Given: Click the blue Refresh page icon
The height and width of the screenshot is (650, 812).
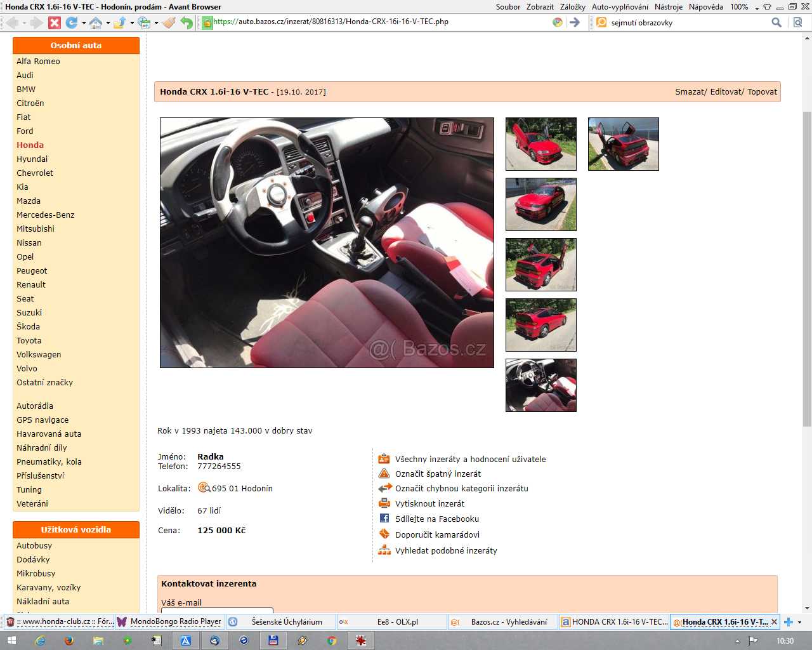Looking at the screenshot, I should [x=72, y=23].
